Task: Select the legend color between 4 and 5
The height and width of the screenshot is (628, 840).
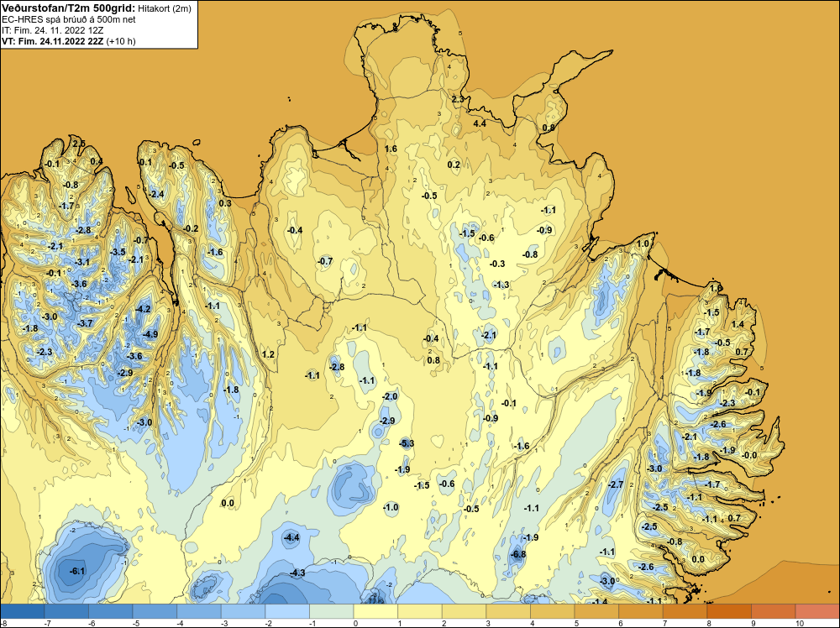Action: pos(553,611)
